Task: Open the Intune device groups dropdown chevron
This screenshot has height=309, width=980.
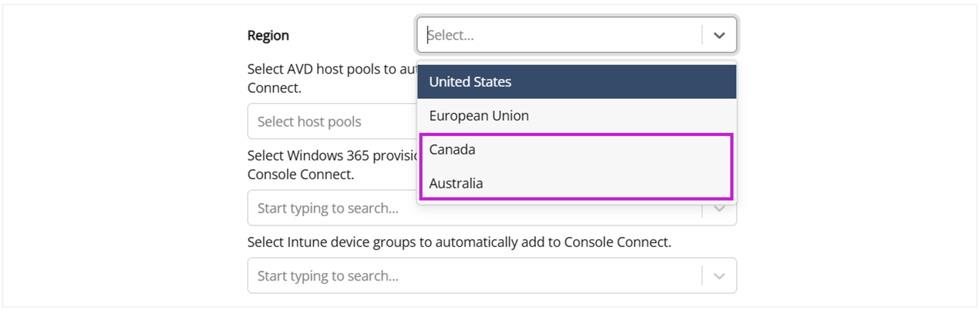Action: pyautogui.click(x=719, y=276)
